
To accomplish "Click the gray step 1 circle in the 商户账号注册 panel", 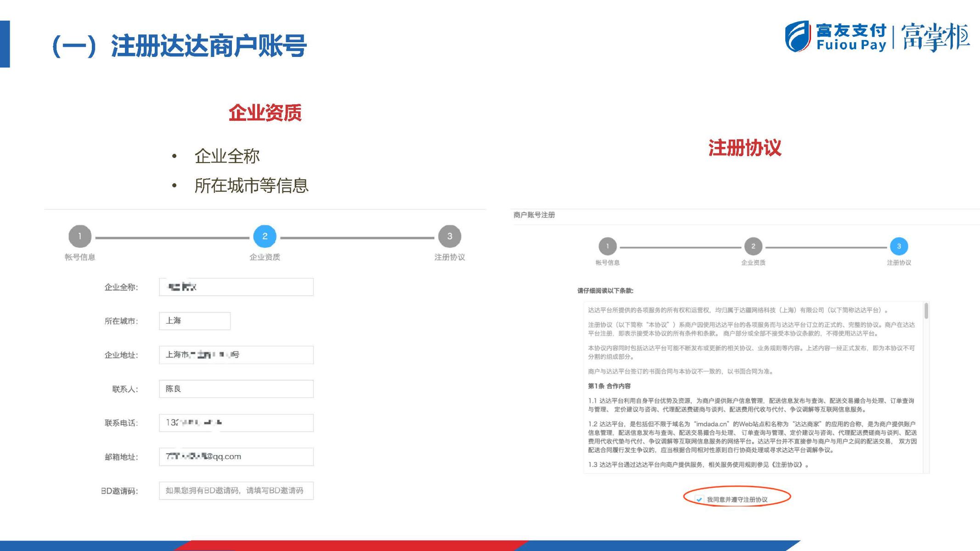I will 608,246.
